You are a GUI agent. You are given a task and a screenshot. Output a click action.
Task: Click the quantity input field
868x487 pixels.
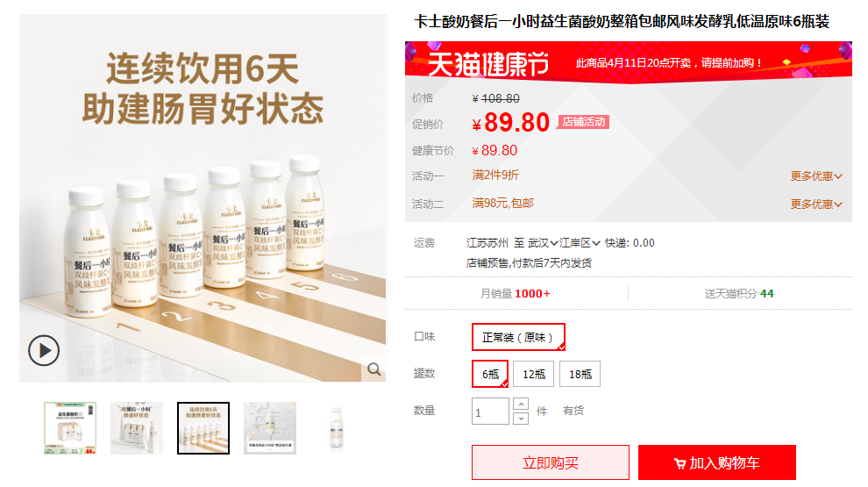click(x=490, y=411)
